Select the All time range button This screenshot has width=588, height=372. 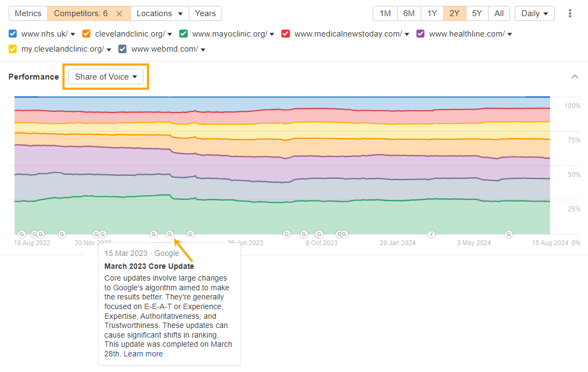click(499, 13)
